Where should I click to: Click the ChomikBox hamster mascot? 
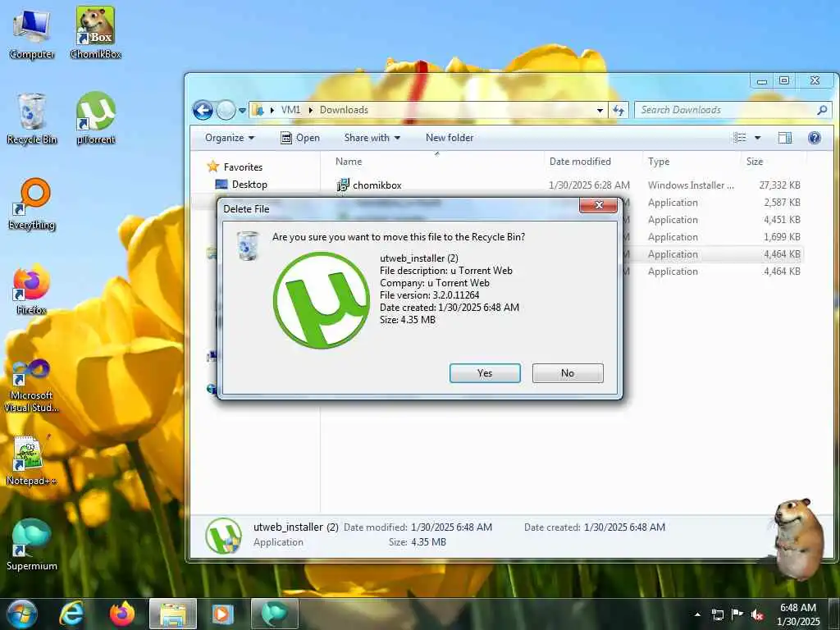point(798,538)
